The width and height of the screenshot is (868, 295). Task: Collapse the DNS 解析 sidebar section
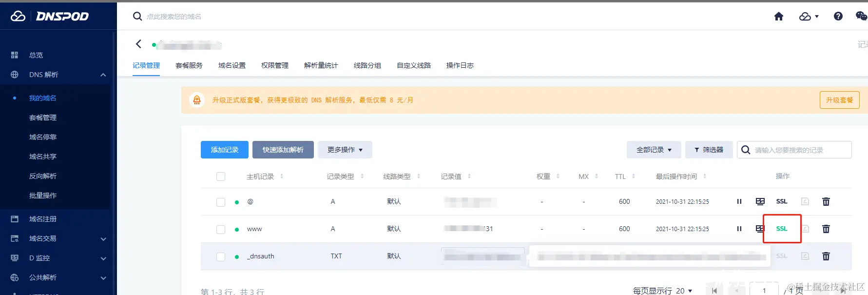103,75
